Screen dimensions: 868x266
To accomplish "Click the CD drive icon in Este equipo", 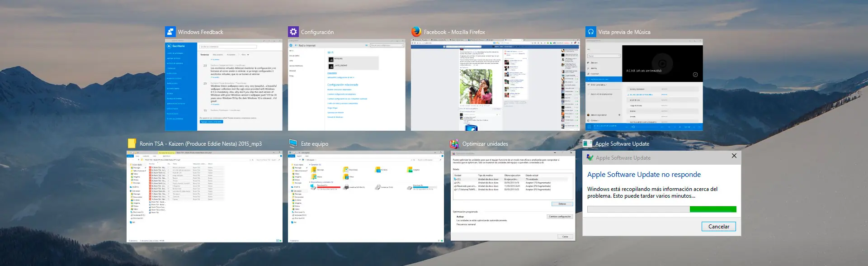I will 377,187.
